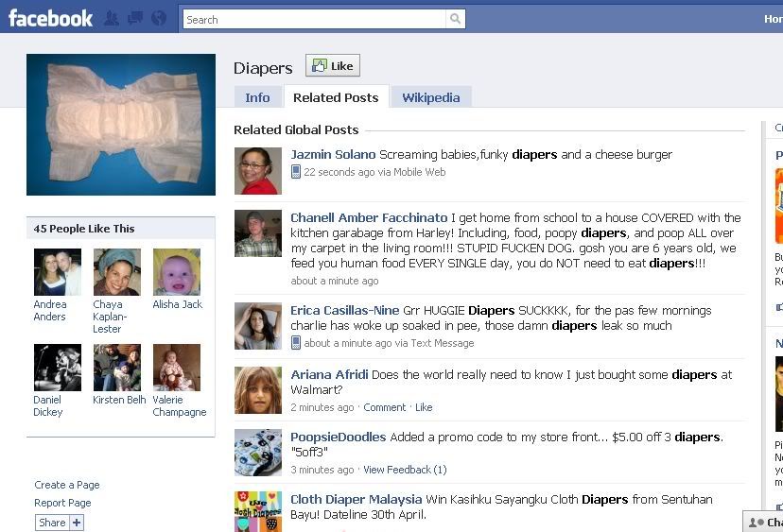Click the plus icon beside Share

point(77,523)
